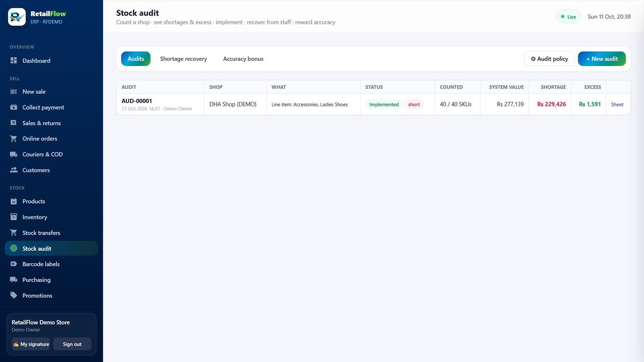
Task: Click the Stock audit target icon
Action: point(14,248)
